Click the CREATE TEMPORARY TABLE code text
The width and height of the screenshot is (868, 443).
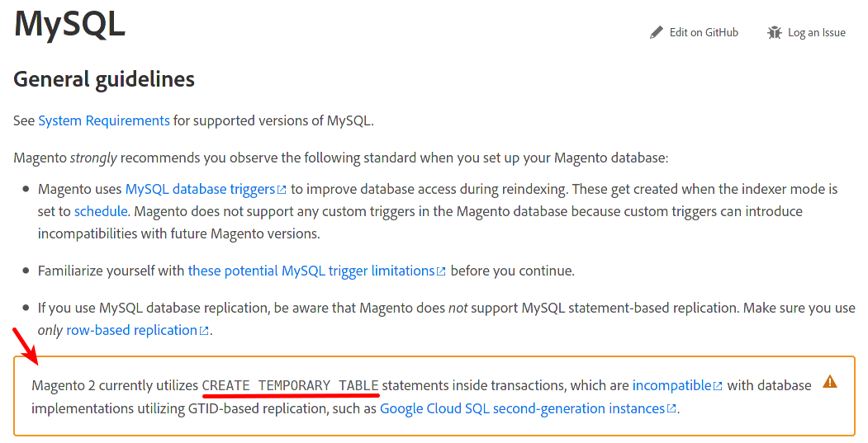coord(290,385)
